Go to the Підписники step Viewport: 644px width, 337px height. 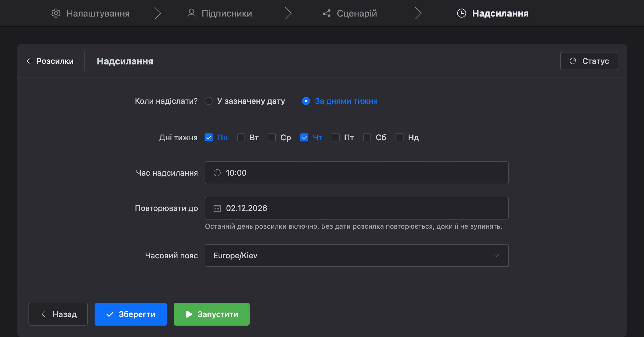(x=220, y=13)
